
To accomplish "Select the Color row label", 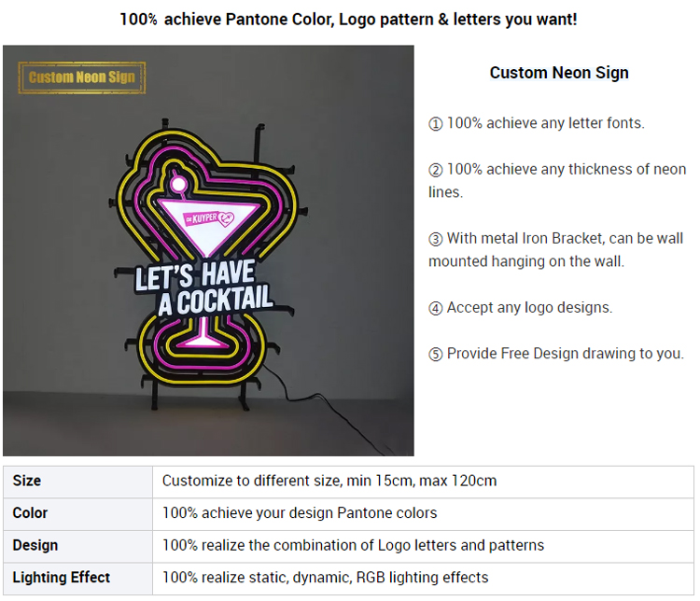I will [x=30, y=513].
